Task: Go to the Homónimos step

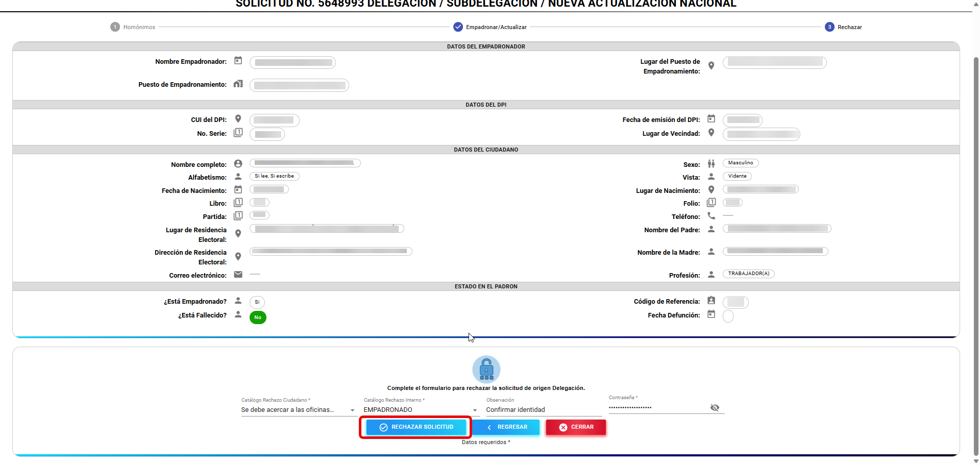Action: (x=133, y=27)
